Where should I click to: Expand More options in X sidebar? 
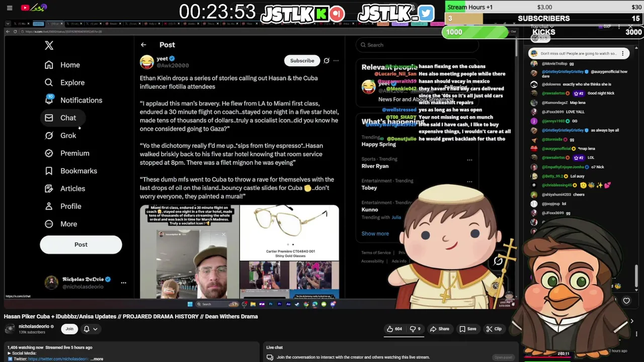61,224
